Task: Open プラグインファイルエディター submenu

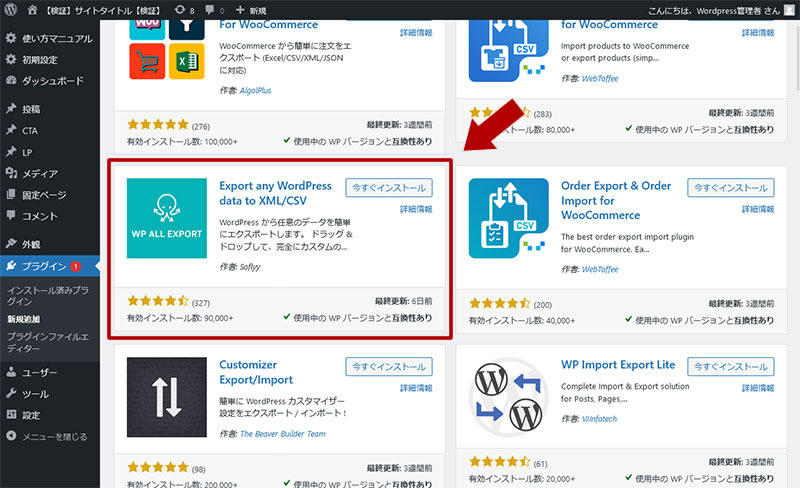Action: [x=48, y=342]
